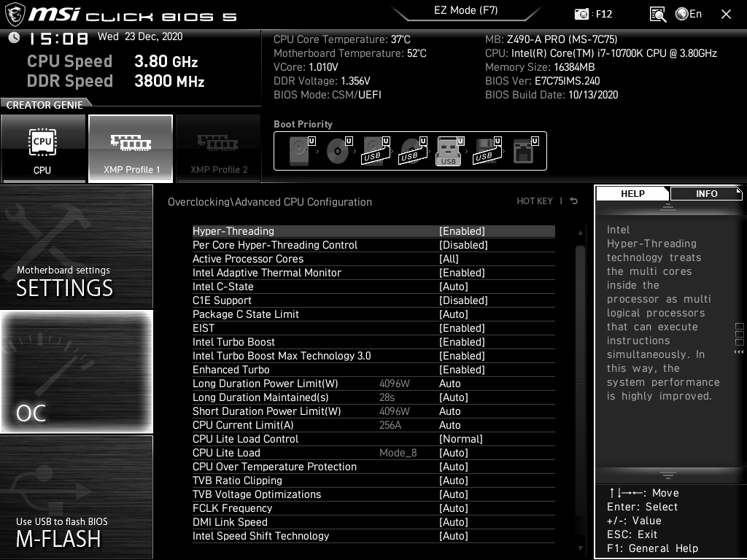Collapse the help panel with side arrows

(739, 352)
